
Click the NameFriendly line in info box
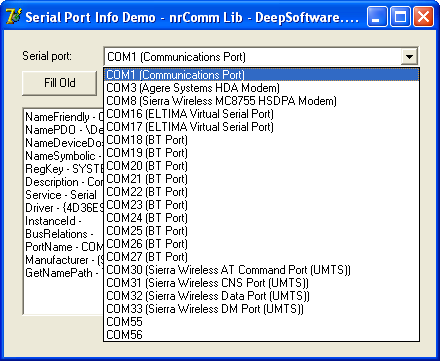point(64,117)
